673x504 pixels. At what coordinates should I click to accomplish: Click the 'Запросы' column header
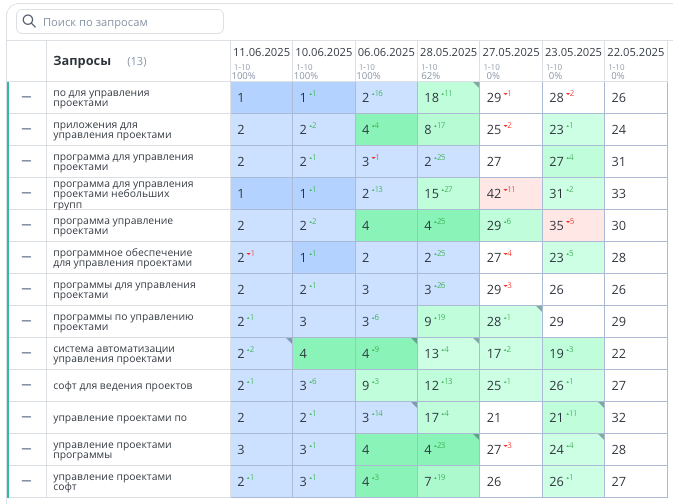click(x=82, y=61)
